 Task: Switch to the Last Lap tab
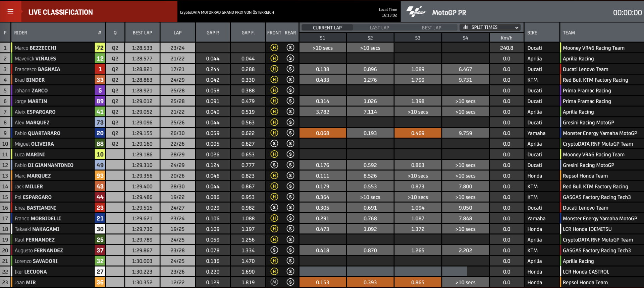click(x=379, y=28)
